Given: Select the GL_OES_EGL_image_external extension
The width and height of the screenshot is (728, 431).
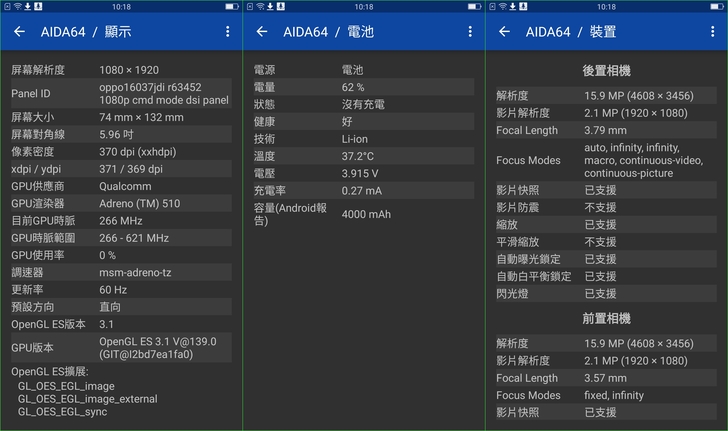Looking at the screenshot, I should pos(87,399).
